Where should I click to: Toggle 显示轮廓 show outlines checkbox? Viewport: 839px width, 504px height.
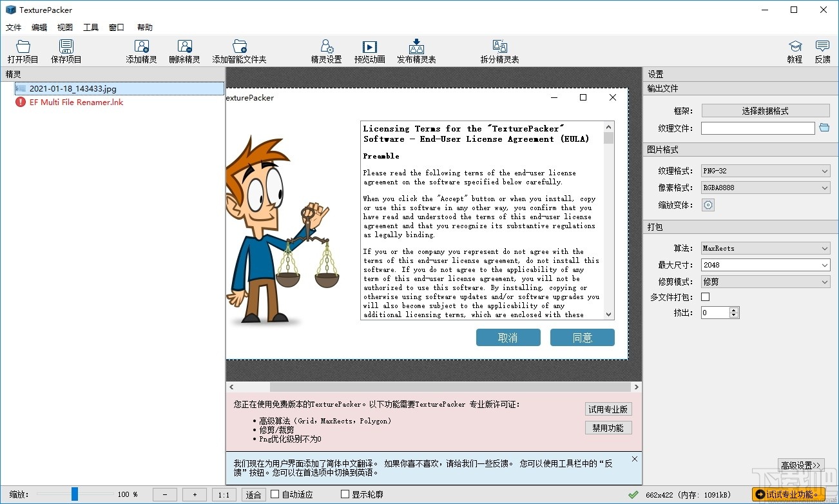(x=345, y=494)
